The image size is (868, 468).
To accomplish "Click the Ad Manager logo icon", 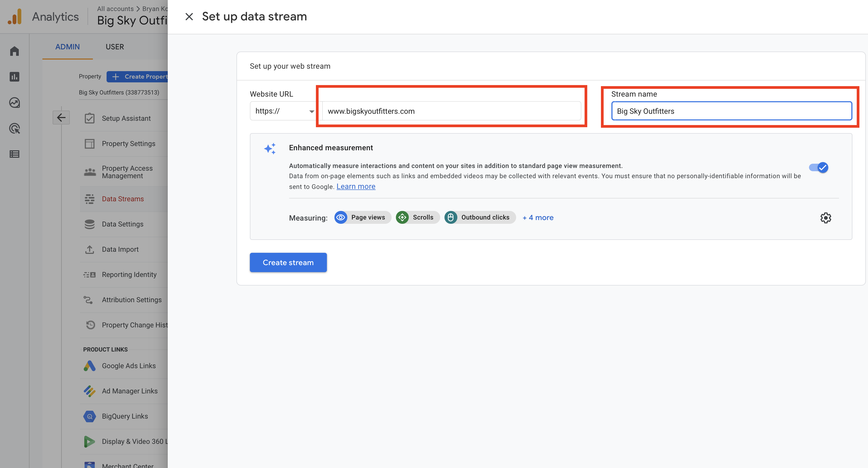I will click(x=90, y=391).
